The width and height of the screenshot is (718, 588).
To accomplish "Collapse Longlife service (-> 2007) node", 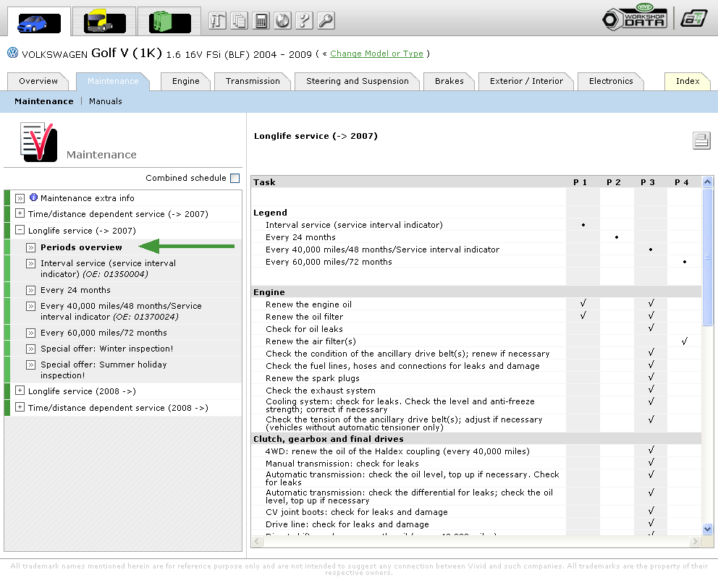I will pos(20,230).
